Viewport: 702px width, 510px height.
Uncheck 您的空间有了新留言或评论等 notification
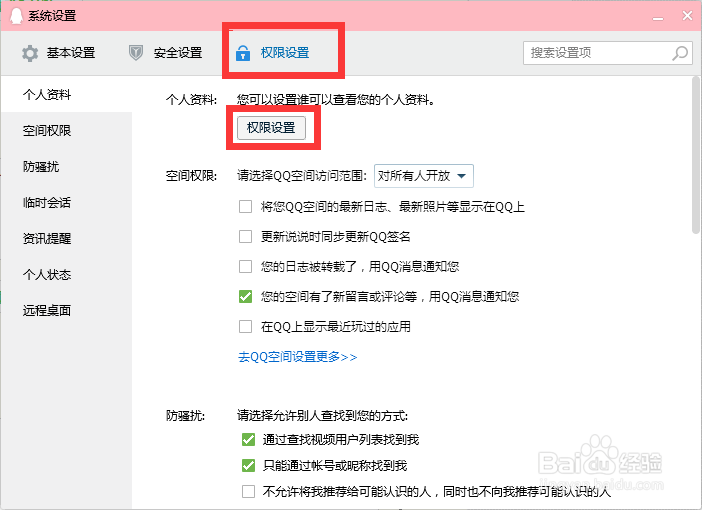click(x=245, y=296)
